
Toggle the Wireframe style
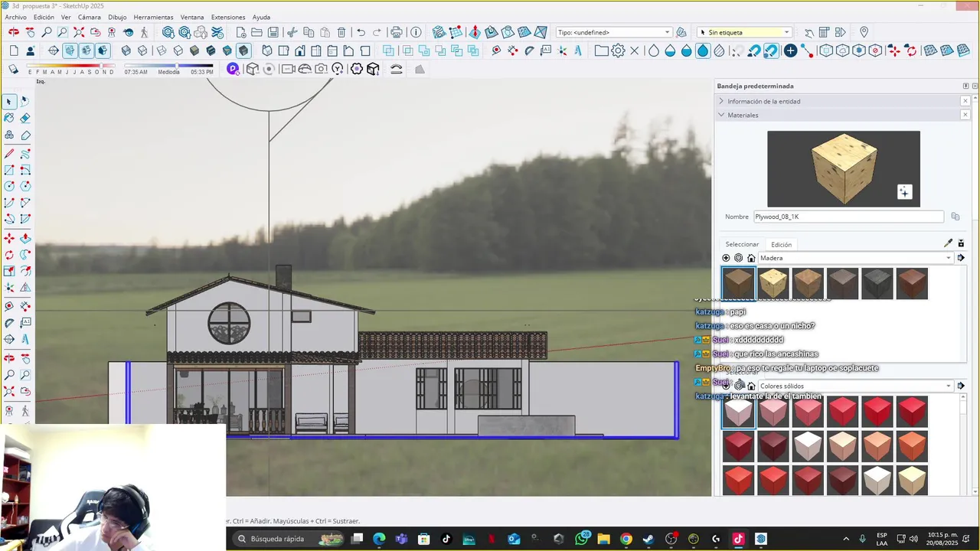point(161,51)
